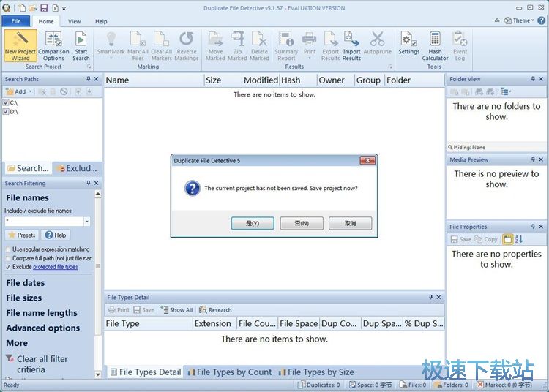Image resolution: width=549 pixels, height=392 pixels.
Task: Expand the File sizes filter section
Action: (x=24, y=298)
